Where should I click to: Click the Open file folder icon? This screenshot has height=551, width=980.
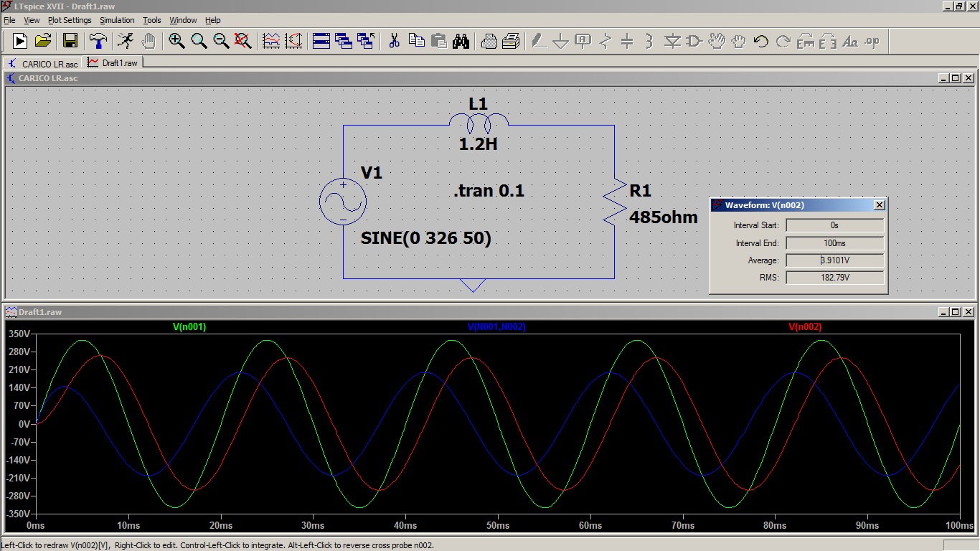[43, 41]
